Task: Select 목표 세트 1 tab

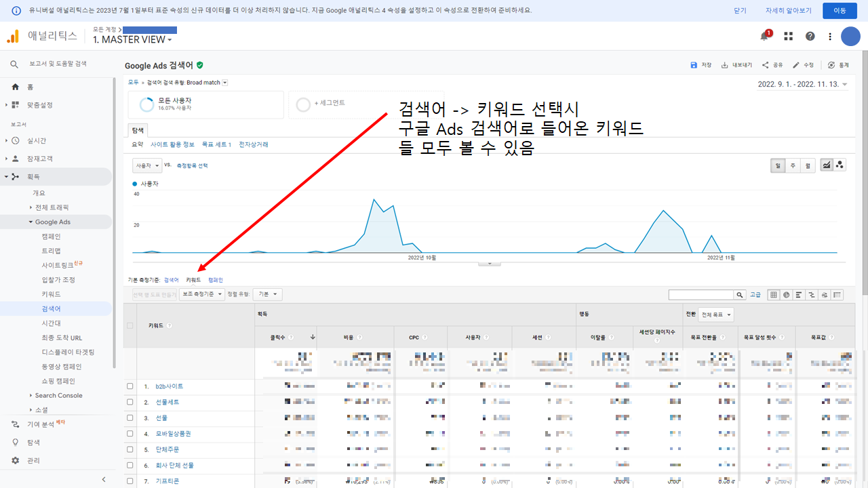Action: pyautogui.click(x=217, y=144)
